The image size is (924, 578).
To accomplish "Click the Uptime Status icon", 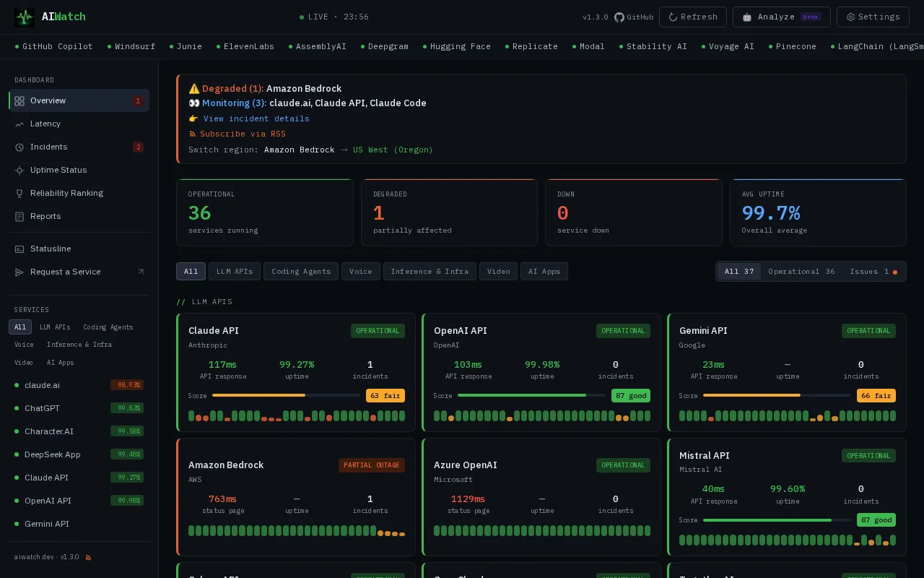I will [x=19, y=171].
